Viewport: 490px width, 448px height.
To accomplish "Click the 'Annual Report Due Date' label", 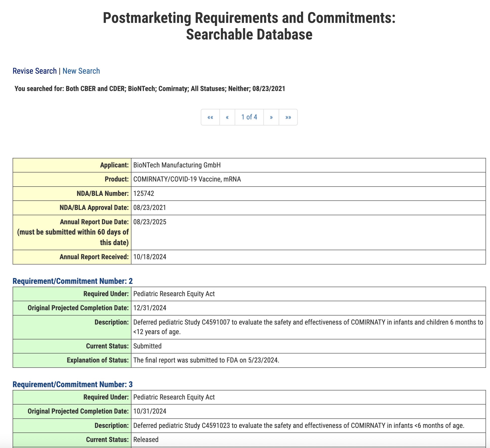I will [x=94, y=222].
